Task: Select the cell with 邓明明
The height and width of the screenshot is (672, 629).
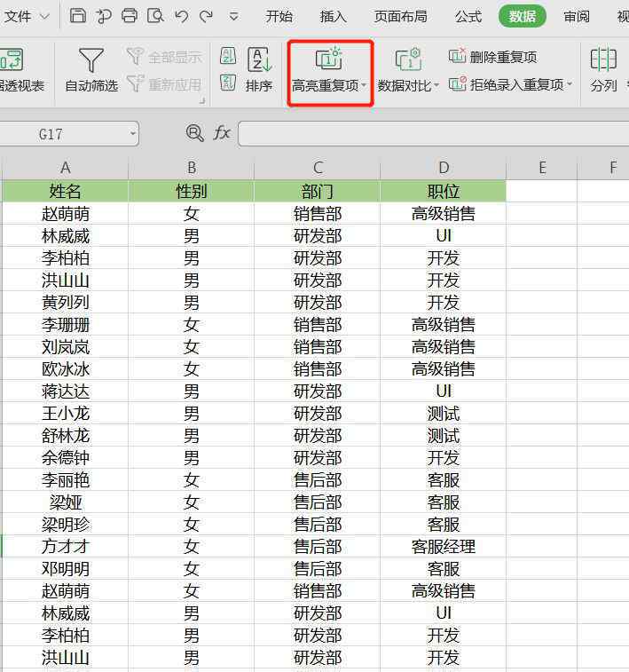Action: [x=65, y=569]
